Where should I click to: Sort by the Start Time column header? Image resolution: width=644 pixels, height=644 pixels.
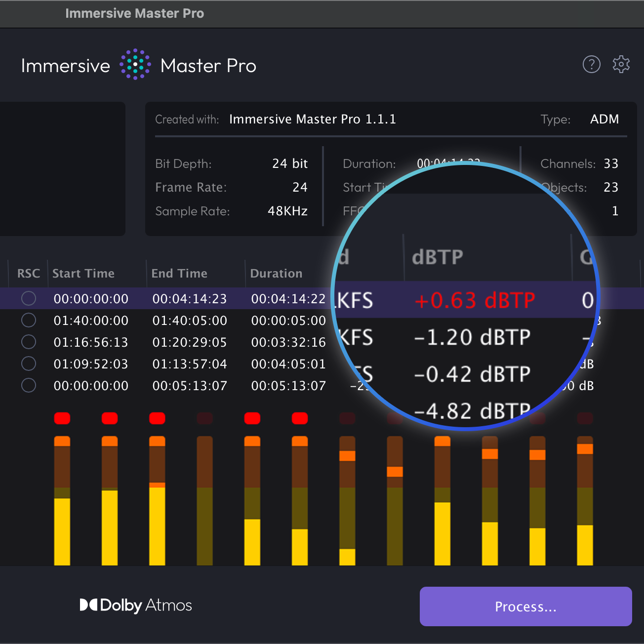(x=83, y=274)
